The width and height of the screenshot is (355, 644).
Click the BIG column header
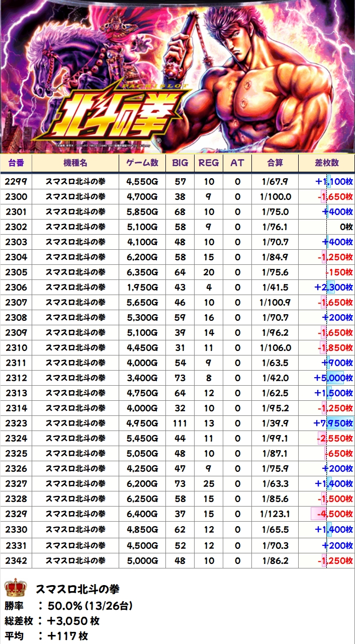tap(180, 163)
